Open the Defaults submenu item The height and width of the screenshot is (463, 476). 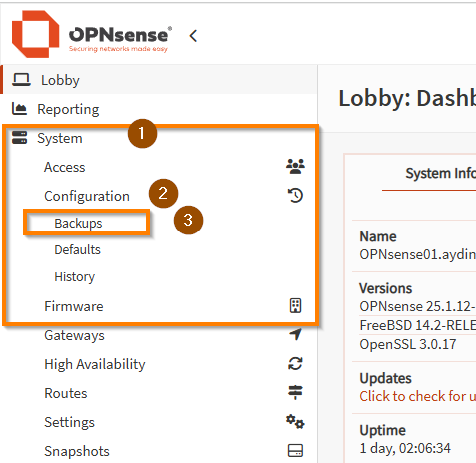click(x=77, y=249)
